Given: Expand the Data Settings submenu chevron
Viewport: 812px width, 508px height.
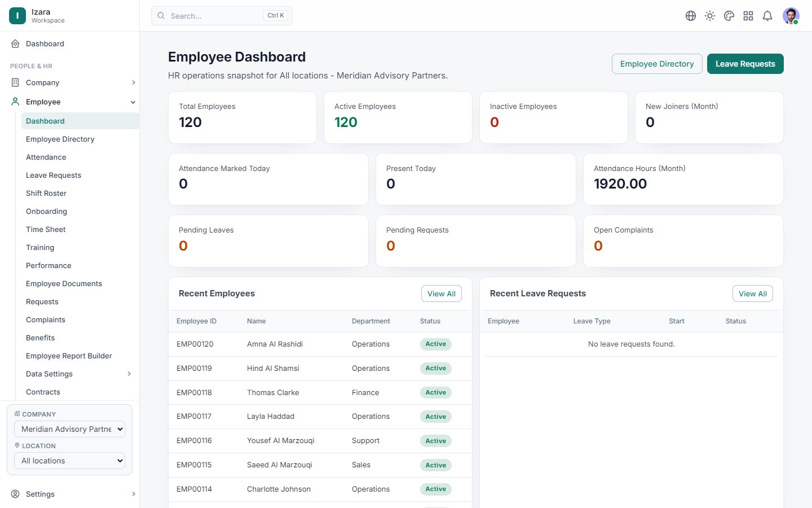Looking at the screenshot, I should (129, 374).
